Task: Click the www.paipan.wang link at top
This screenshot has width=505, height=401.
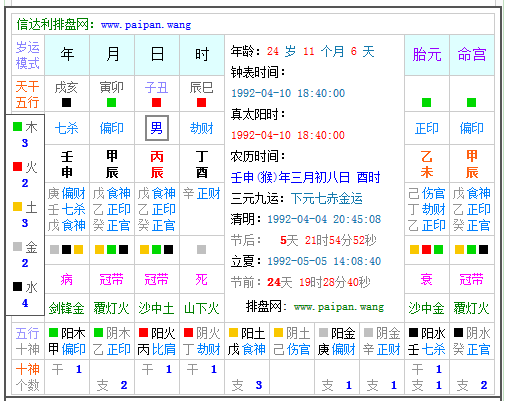Action: click(146, 25)
